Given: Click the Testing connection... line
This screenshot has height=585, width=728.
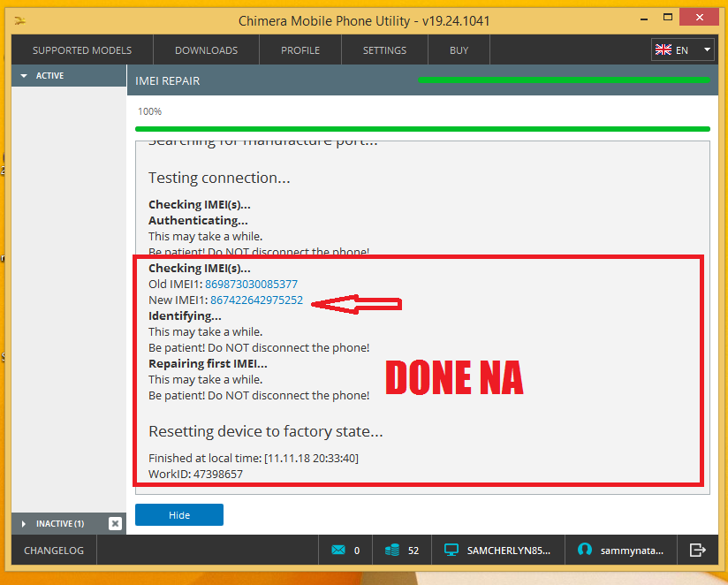Looking at the screenshot, I should (x=219, y=178).
